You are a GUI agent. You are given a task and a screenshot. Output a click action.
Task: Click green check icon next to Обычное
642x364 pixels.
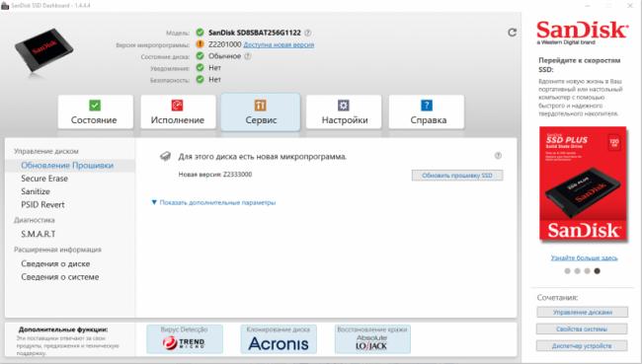pos(200,56)
